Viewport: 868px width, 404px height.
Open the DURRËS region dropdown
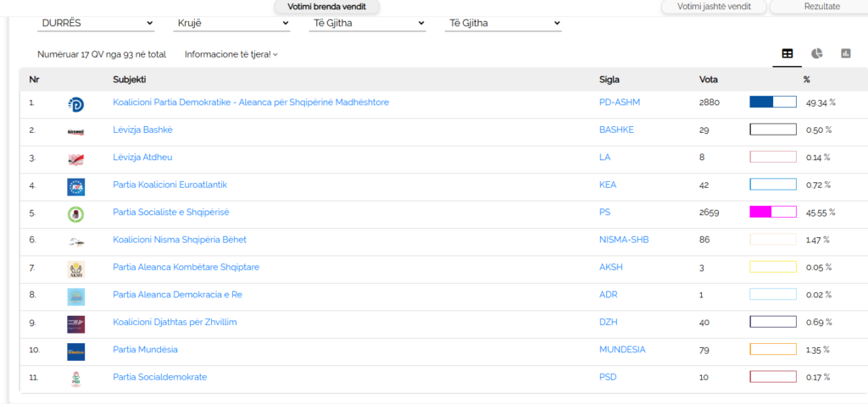tap(97, 23)
